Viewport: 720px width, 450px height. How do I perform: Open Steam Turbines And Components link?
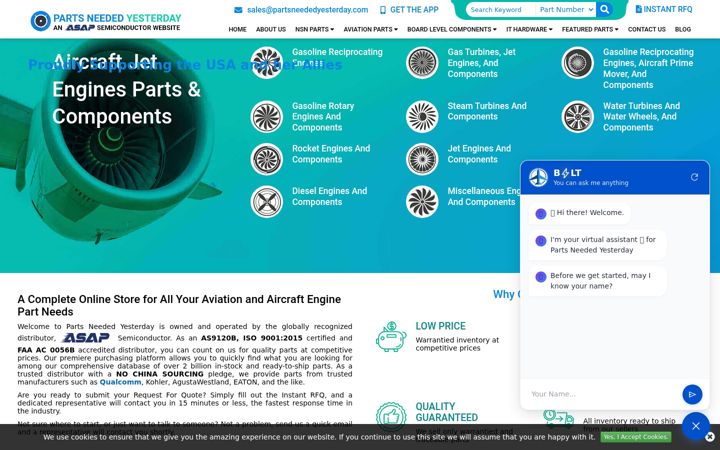pyautogui.click(x=487, y=111)
